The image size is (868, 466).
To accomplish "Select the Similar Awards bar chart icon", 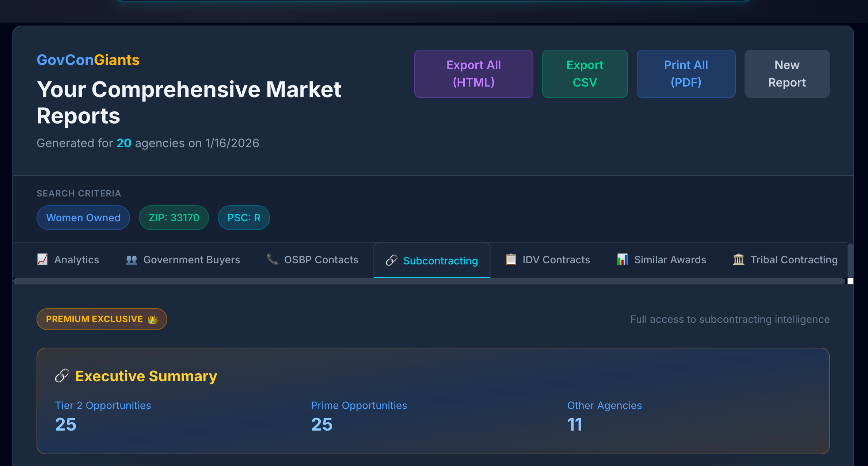I will tap(622, 260).
